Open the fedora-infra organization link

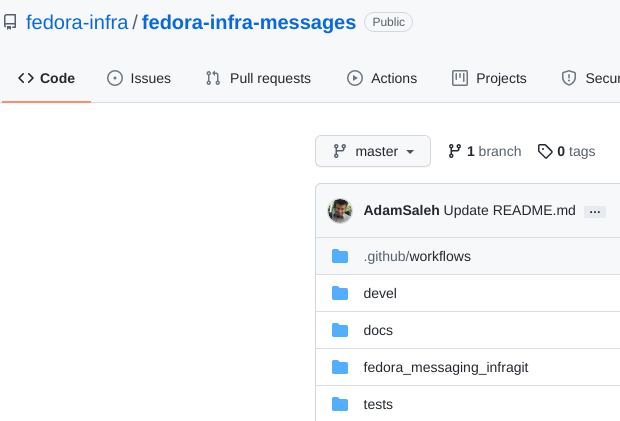click(77, 23)
